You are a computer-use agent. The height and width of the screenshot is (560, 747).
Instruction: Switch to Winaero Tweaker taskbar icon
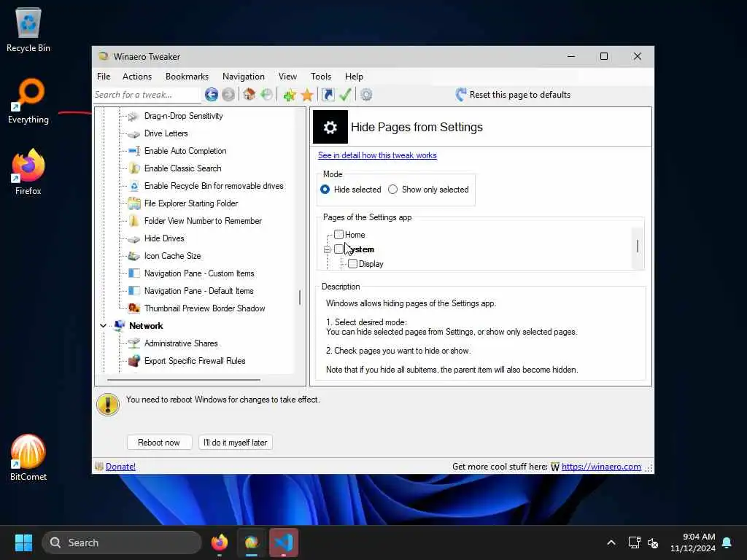tap(252, 542)
